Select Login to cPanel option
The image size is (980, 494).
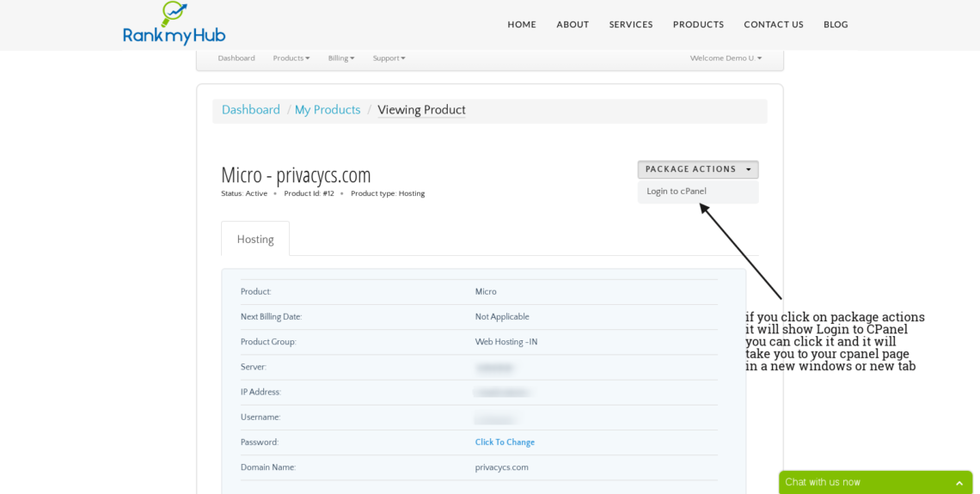(677, 192)
